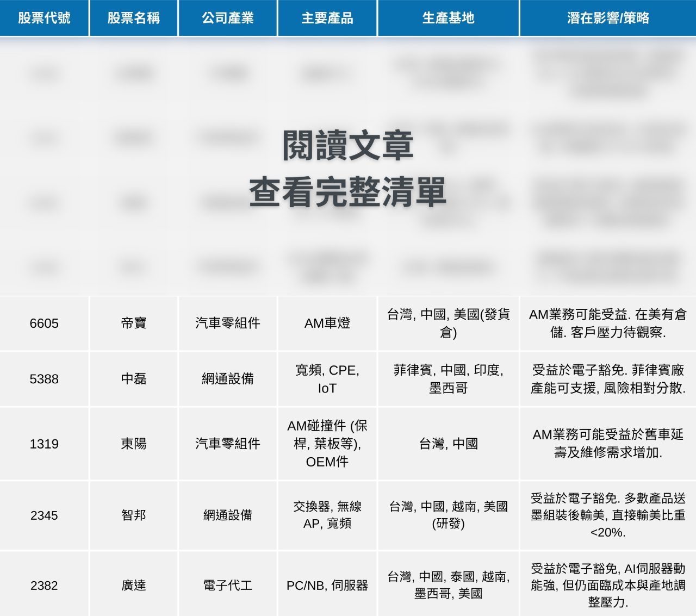The height and width of the screenshot is (616, 696).
Task: Select stock name 東陽
Action: tap(134, 444)
